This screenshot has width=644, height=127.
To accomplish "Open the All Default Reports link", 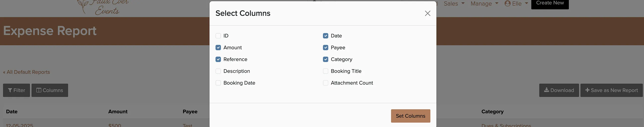I will [x=27, y=72].
